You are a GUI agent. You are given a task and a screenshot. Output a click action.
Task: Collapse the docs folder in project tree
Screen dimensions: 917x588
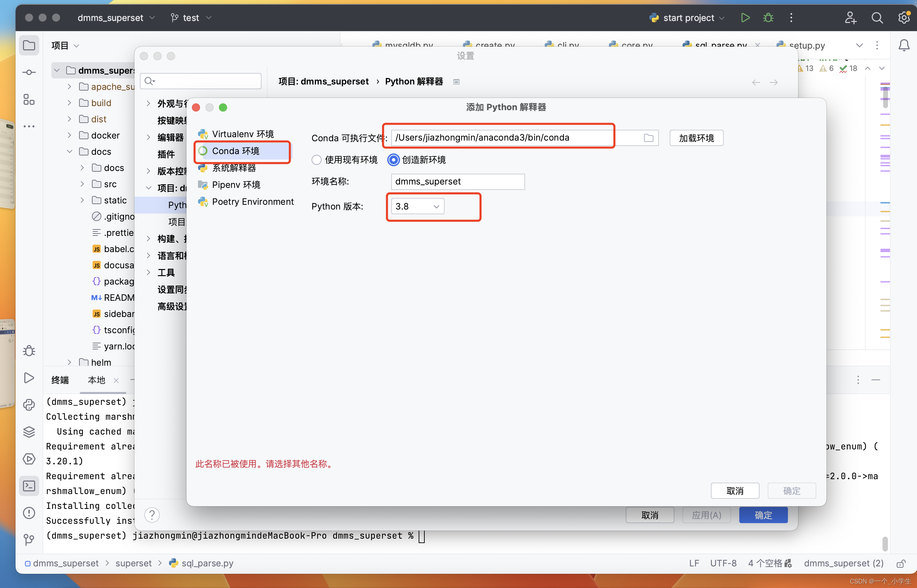coord(70,152)
